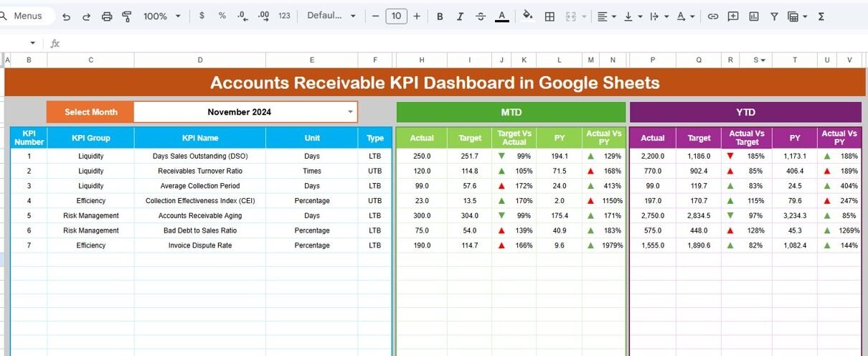This screenshot has width=868, height=356.
Task: Click the increase font size plus button
Action: point(417,16)
